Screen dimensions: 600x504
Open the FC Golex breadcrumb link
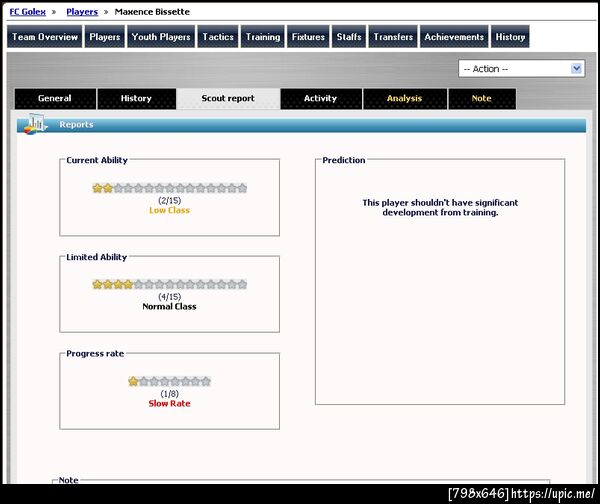point(28,12)
